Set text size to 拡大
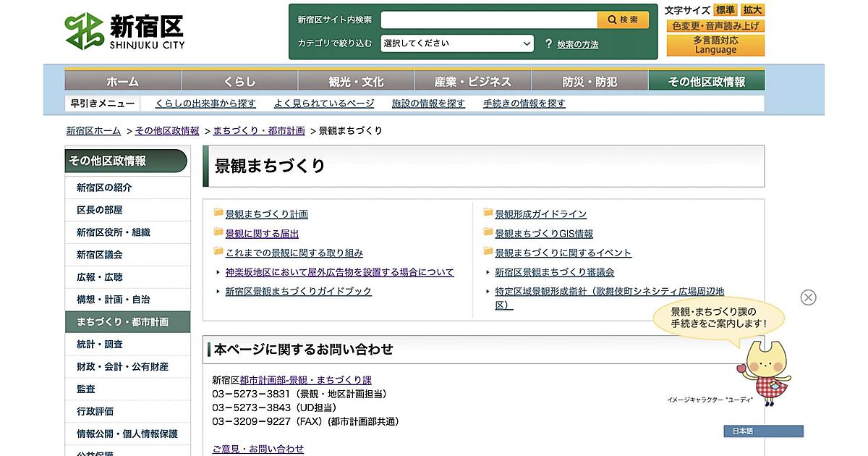 coord(752,10)
